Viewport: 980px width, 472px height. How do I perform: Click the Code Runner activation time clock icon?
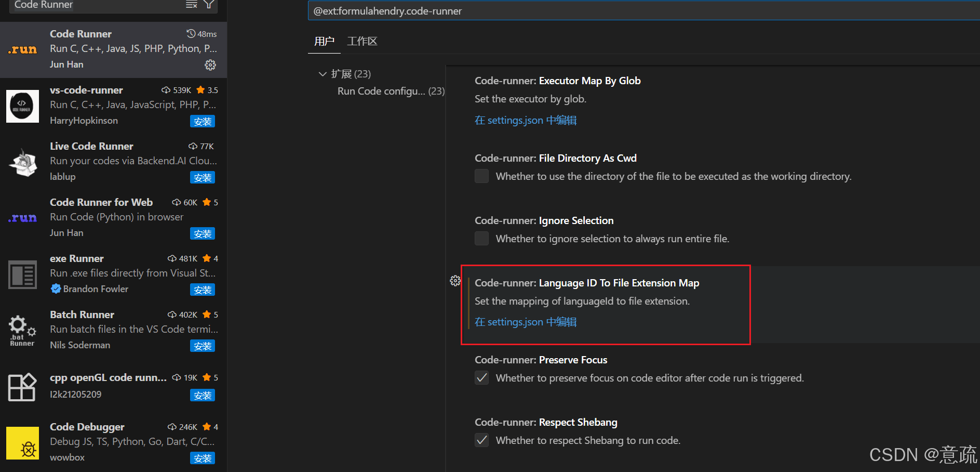tap(191, 34)
